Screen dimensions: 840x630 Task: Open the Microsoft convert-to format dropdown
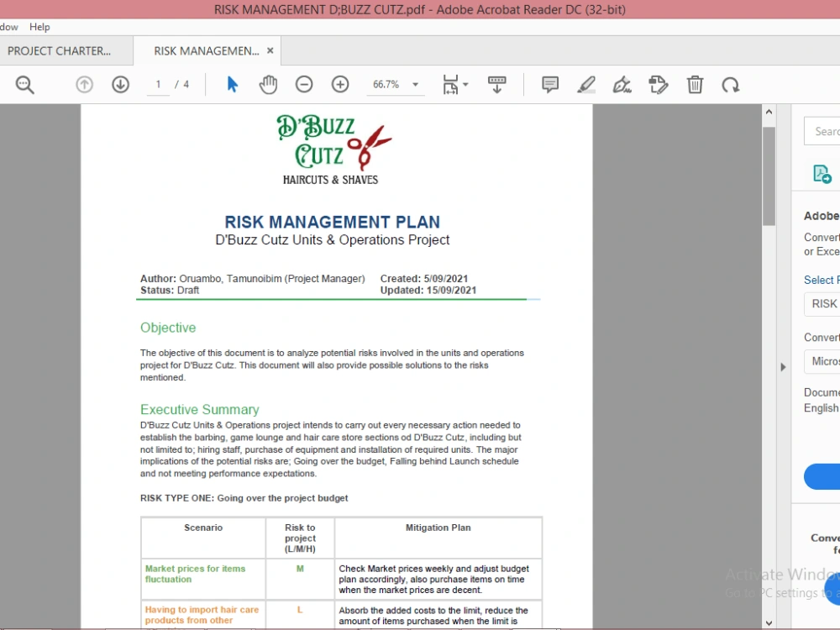tap(822, 361)
